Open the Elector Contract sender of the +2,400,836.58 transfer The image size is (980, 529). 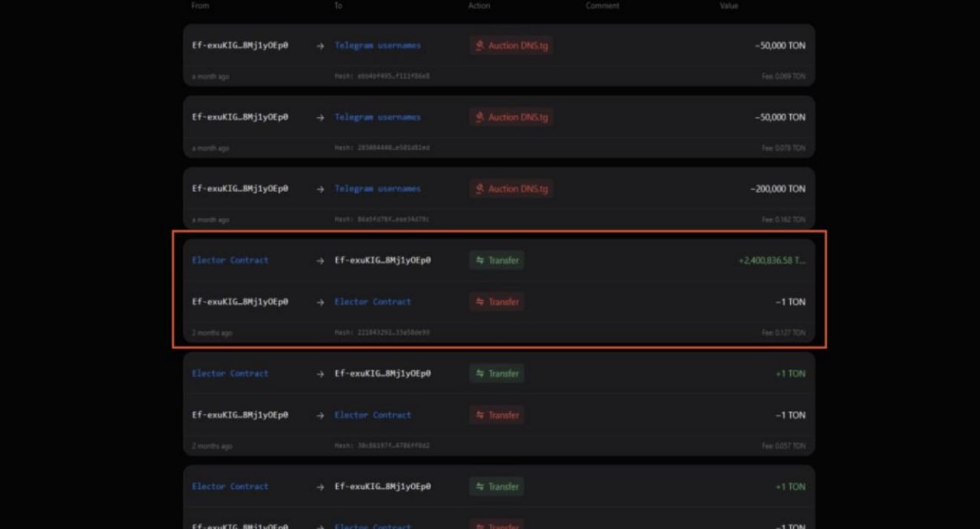click(230, 260)
